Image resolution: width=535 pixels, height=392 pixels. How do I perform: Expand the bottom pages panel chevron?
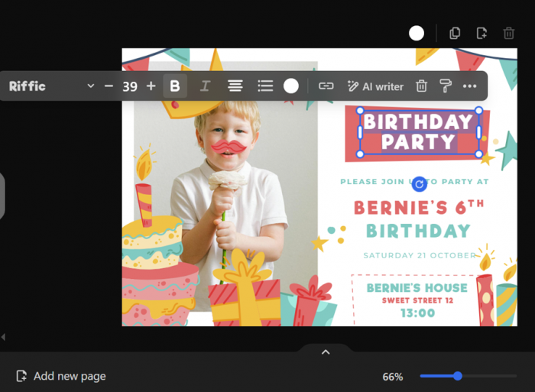[x=326, y=352]
